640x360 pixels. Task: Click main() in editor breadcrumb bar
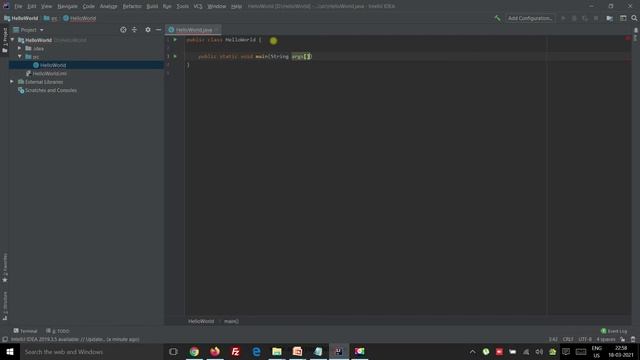point(231,321)
